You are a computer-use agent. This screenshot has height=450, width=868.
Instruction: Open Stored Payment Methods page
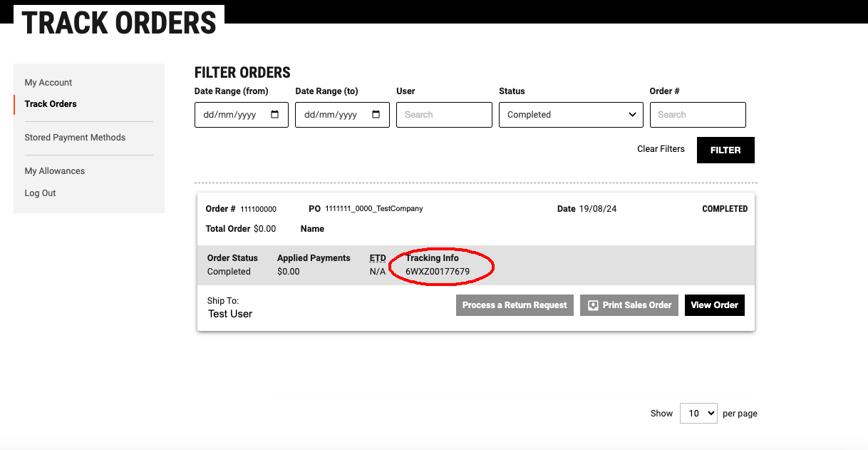[75, 138]
